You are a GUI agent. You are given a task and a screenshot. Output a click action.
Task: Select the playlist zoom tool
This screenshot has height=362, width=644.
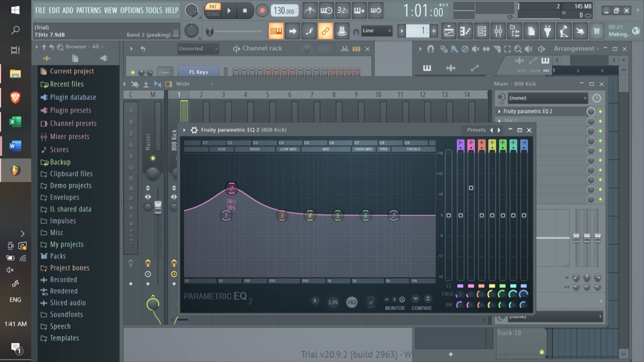click(518, 49)
